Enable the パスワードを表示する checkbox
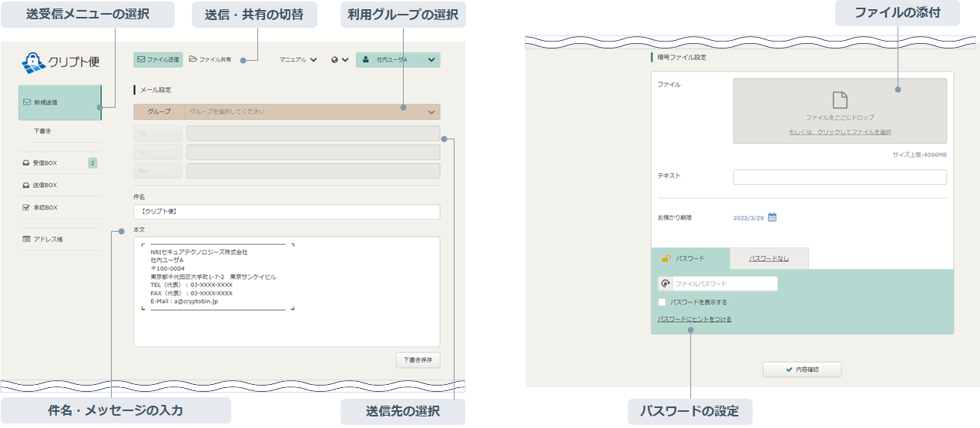The height and width of the screenshot is (428, 980). pyautogui.click(x=662, y=303)
